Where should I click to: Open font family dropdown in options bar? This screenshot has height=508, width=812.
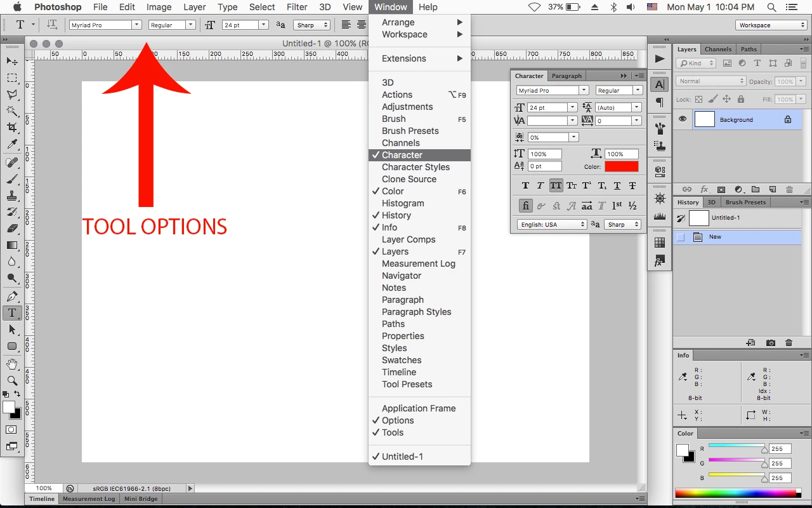136,25
